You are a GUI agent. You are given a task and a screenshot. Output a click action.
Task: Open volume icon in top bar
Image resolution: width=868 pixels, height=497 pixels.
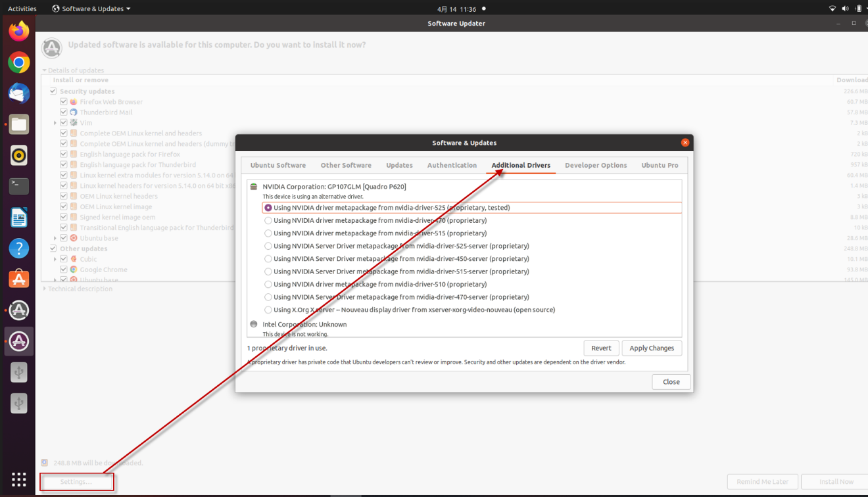(x=844, y=9)
